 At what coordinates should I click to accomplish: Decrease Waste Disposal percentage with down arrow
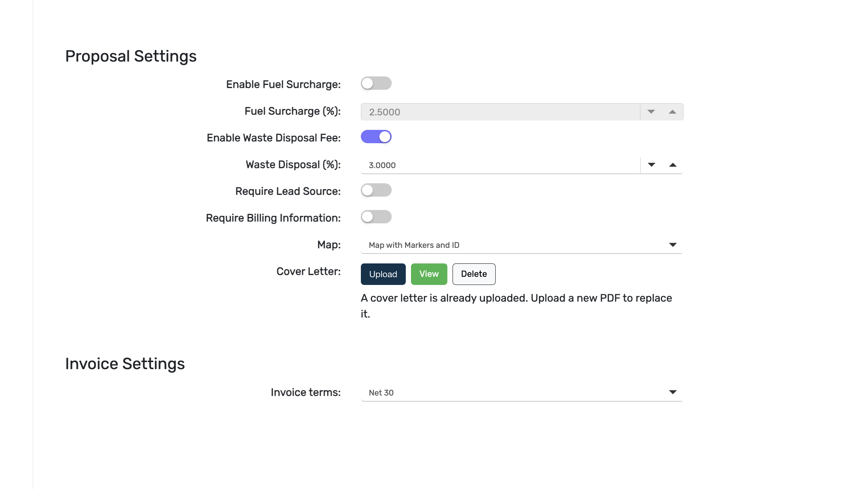click(651, 165)
